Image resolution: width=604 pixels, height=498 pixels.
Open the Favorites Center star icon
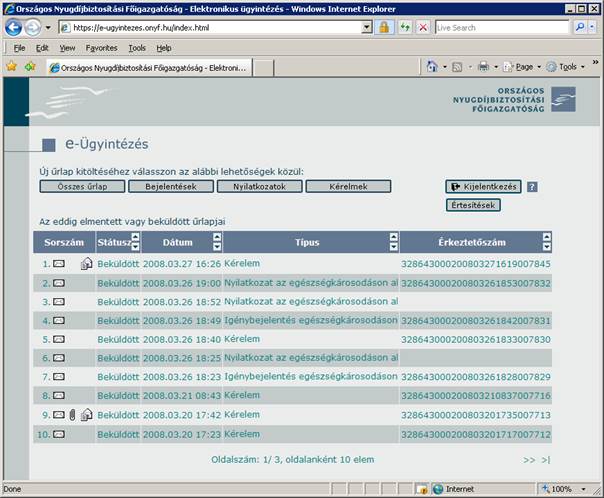coord(11,67)
